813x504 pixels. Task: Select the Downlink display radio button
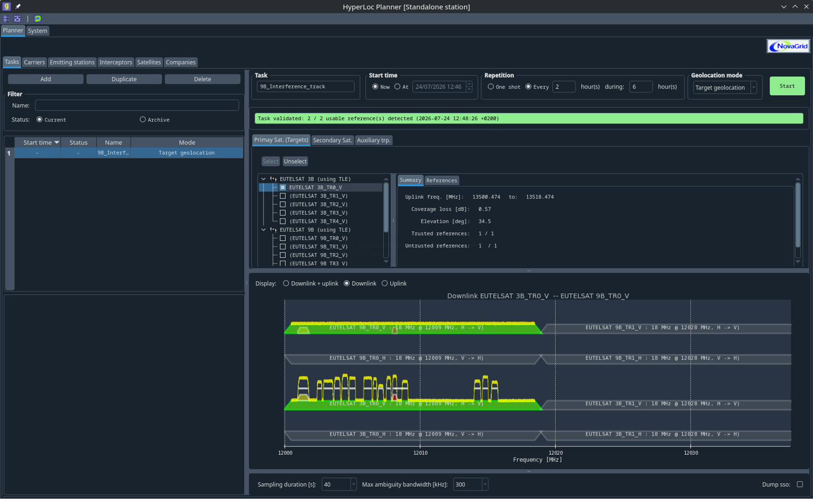pos(347,283)
